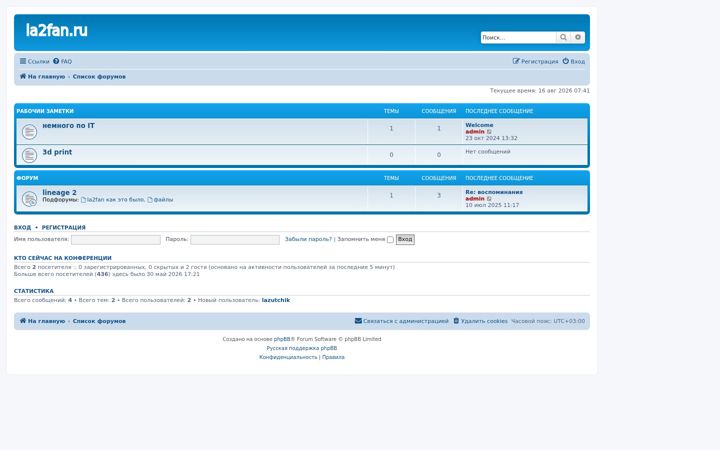Open КТО СЕЙЧАС НА КОНФЕРЕНЦИИ link
This screenshot has height=450, width=720.
point(62,258)
